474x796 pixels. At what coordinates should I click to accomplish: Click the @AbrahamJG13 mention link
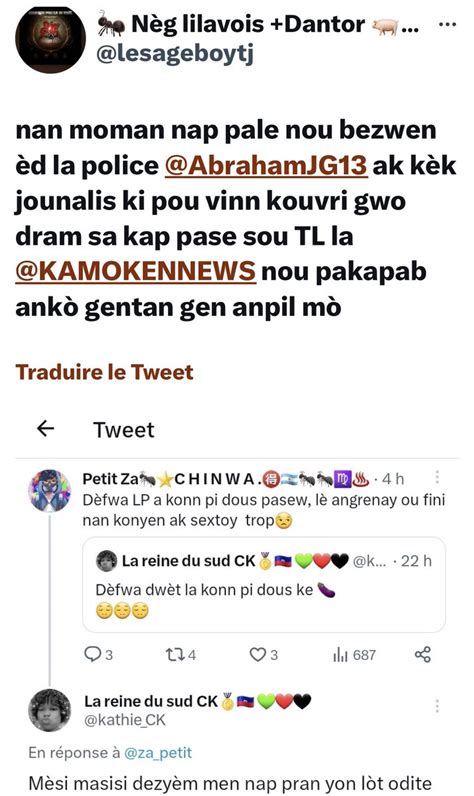tap(265, 165)
